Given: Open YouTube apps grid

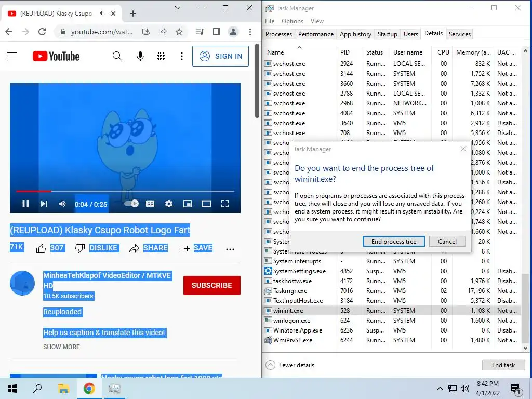Looking at the screenshot, I should [161, 56].
